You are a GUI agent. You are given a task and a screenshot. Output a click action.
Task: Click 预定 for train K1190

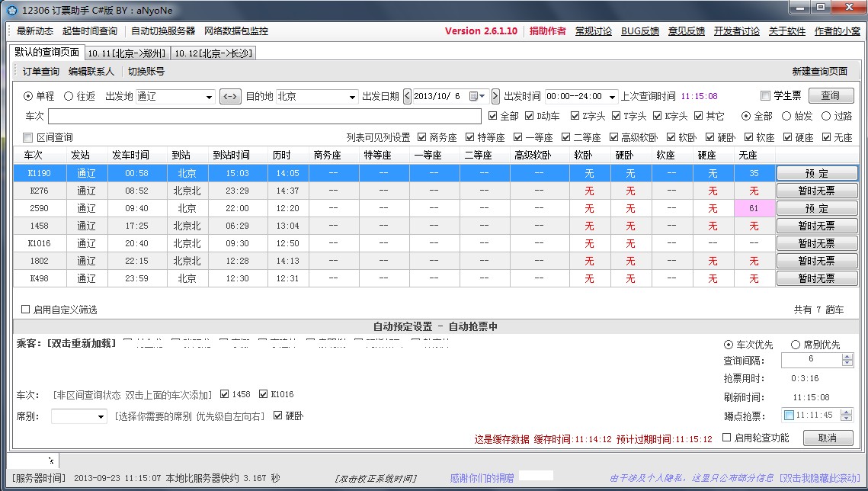tap(816, 173)
